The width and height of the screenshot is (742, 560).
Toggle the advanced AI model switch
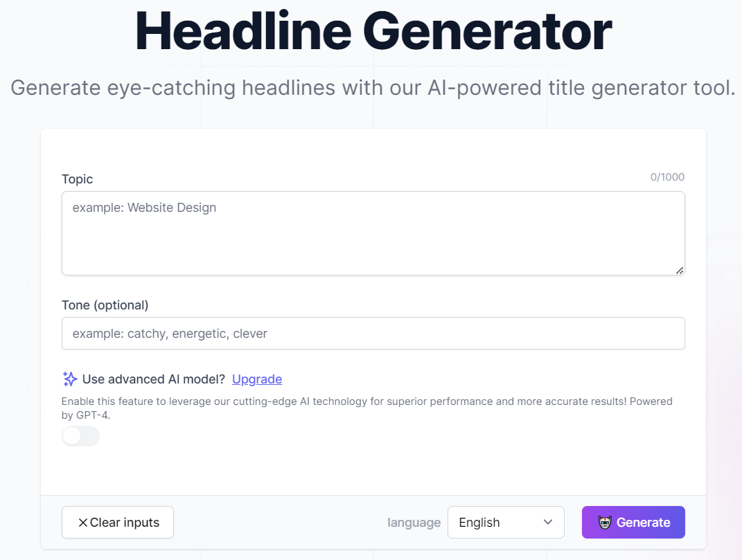[81, 436]
